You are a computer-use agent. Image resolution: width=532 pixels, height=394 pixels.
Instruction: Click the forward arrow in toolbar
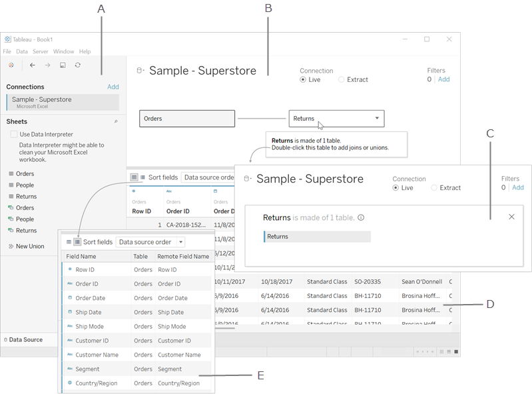coord(47,65)
